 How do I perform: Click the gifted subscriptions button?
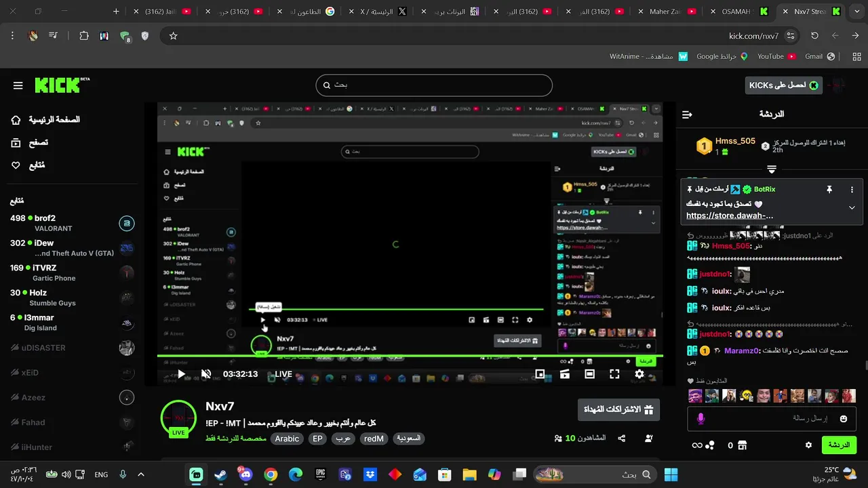(x=618, y=409)
